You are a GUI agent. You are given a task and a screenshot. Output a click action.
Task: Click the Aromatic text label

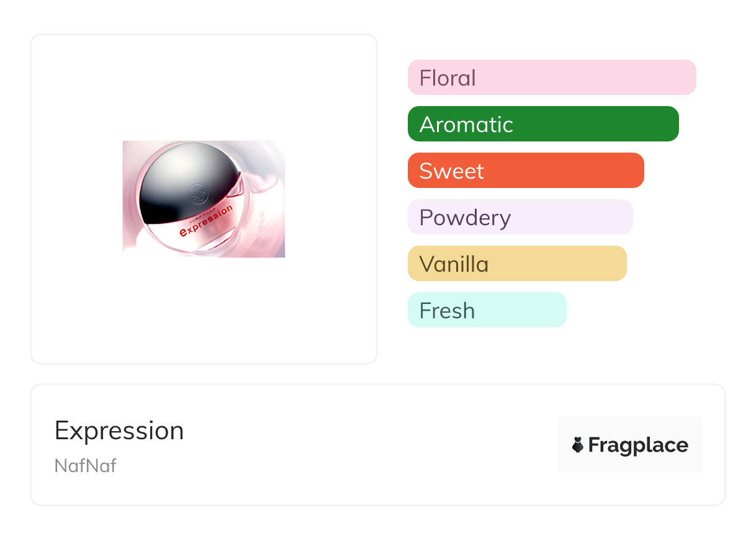[466, 125]
